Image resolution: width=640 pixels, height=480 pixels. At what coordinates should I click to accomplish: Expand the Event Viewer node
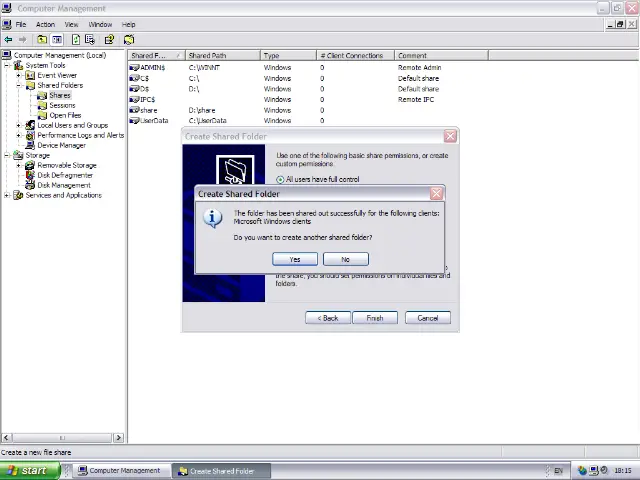click(x=18, y=76)
